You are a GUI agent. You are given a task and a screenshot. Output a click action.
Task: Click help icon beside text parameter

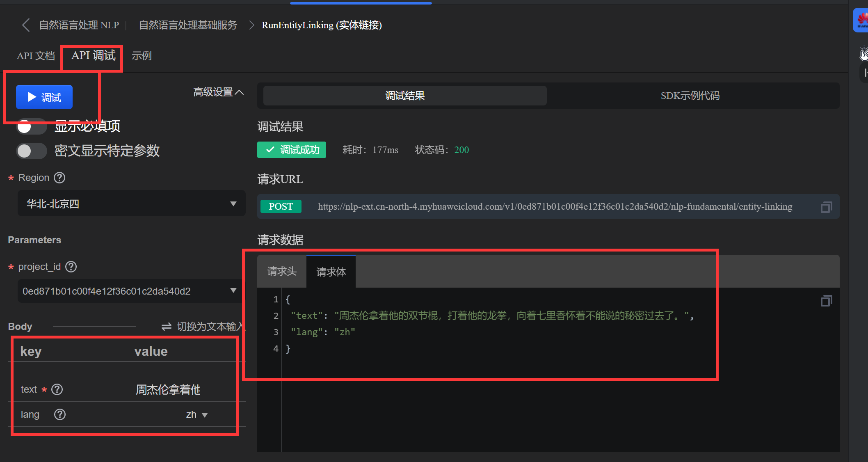coord(57,389)
